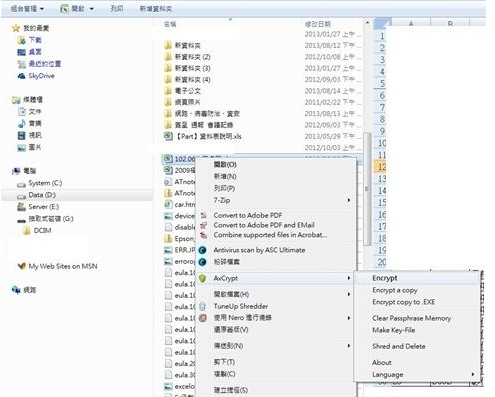Select Encrypt copy to .EXE
Image resolution: width=495 pixels, height=397 pixels.
click(404, 302)
